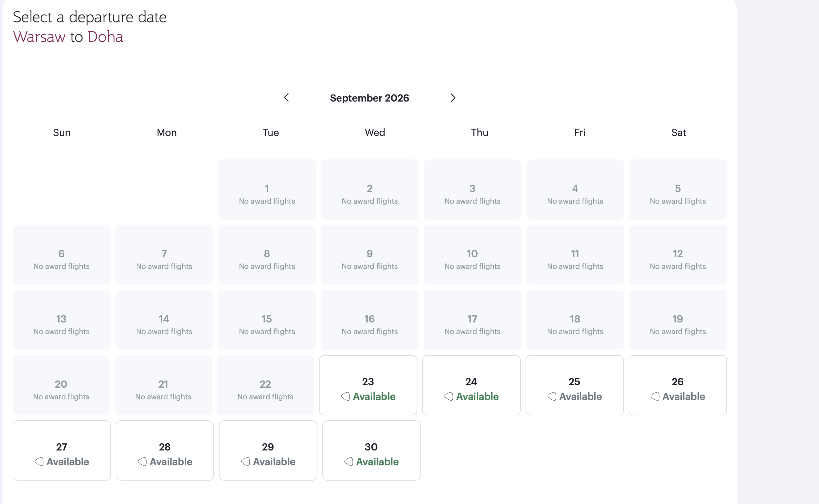Click the award tag icon on September 27
Viewport: 819px width, 504px height.
pos(39,462)
